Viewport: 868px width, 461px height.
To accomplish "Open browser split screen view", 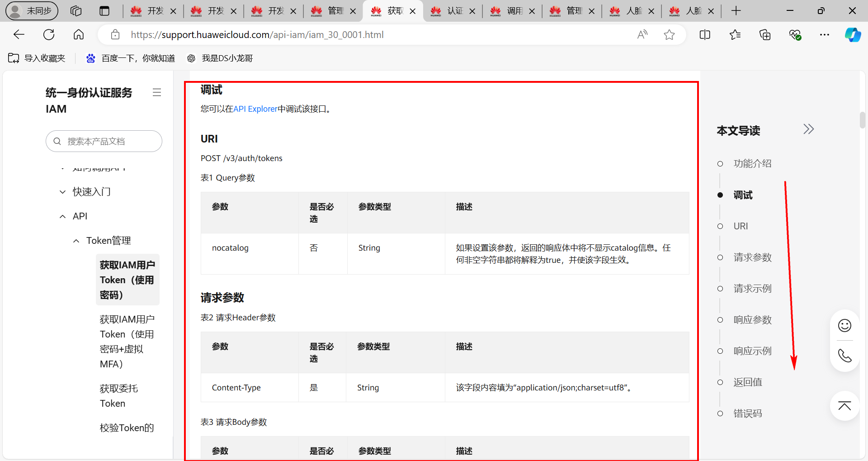I will pyautogui.click(x=705, y=34).
